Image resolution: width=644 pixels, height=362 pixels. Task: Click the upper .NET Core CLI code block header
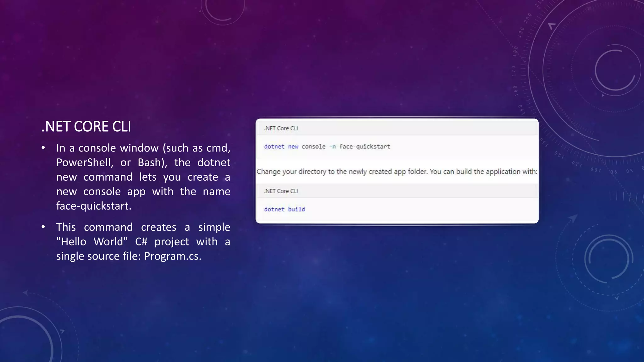tap(397, 128)
